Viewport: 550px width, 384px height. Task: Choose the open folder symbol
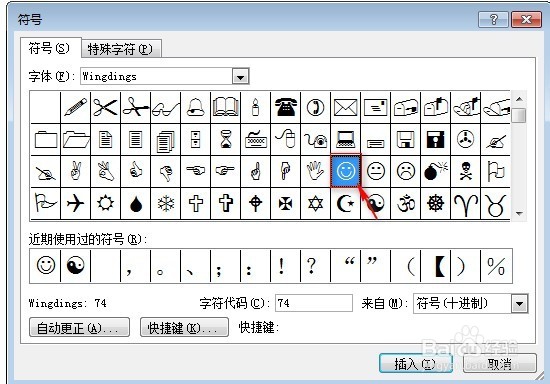click(x=75, y=139)
